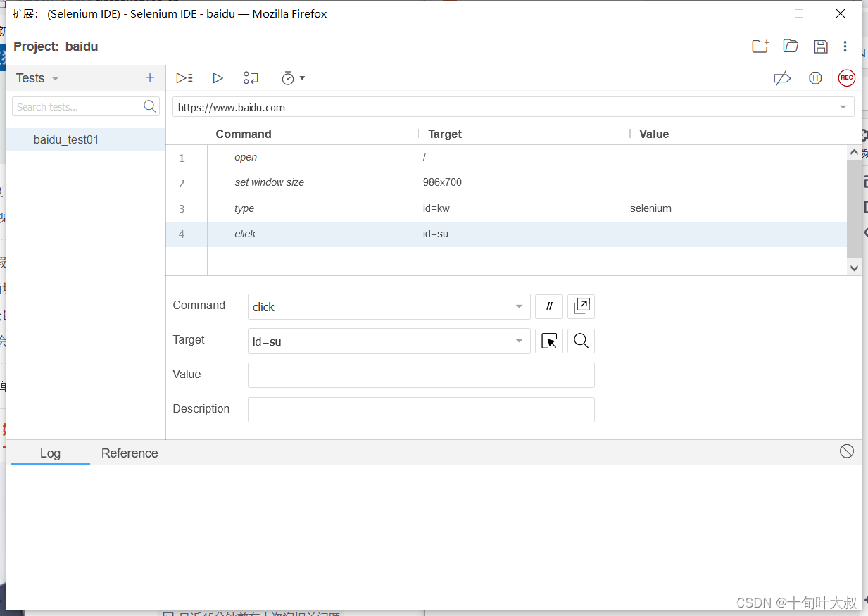Open the test execution speed timer
This screenshot has height=616, width=868.
292,78
